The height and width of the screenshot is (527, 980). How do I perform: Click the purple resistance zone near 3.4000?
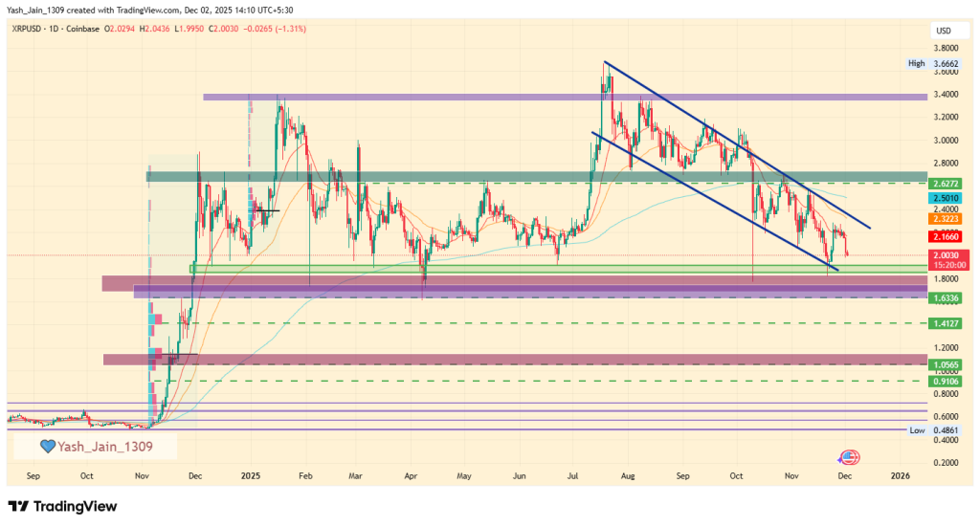pyautogui.click(x=565, y=97)
